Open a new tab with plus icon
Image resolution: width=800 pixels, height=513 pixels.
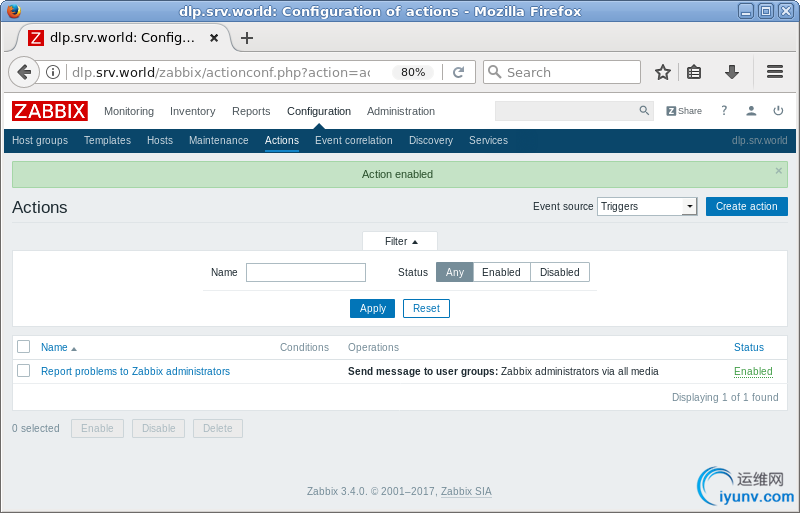[247, 38]
